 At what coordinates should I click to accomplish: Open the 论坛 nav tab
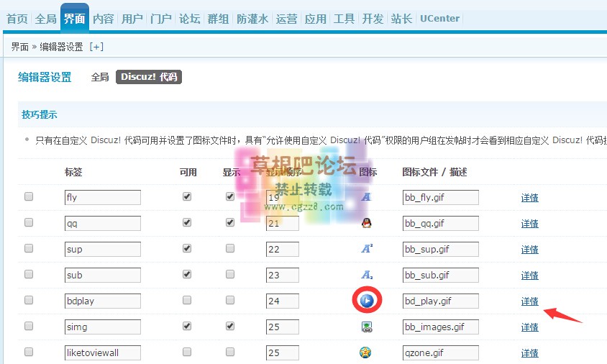(189, 19)
